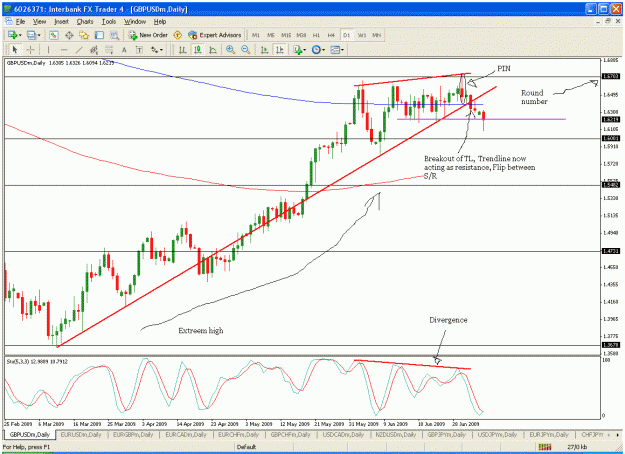Select the H4 timeframe
Screen dimensions: 625x454
coord(331,35)
